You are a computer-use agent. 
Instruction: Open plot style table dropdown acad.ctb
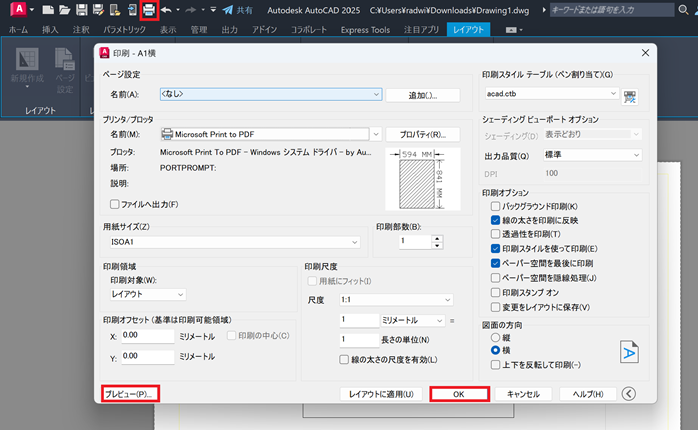(x=551, y=94)
